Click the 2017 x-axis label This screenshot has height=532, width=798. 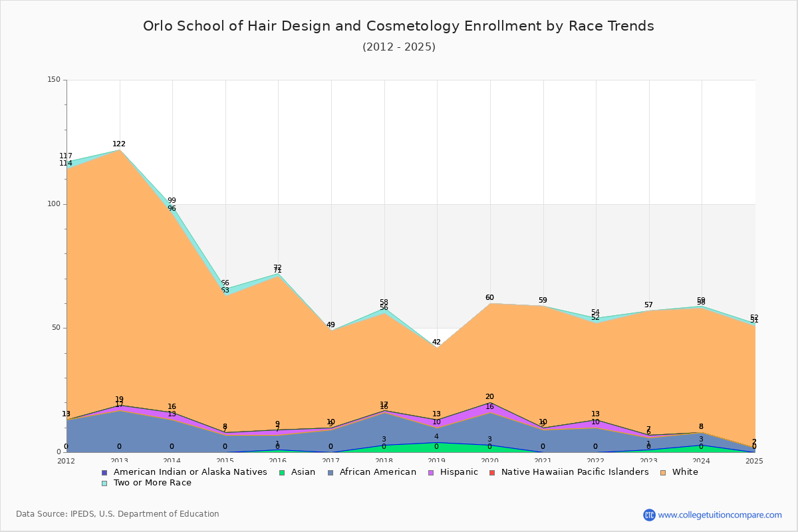tap(331, 461)
